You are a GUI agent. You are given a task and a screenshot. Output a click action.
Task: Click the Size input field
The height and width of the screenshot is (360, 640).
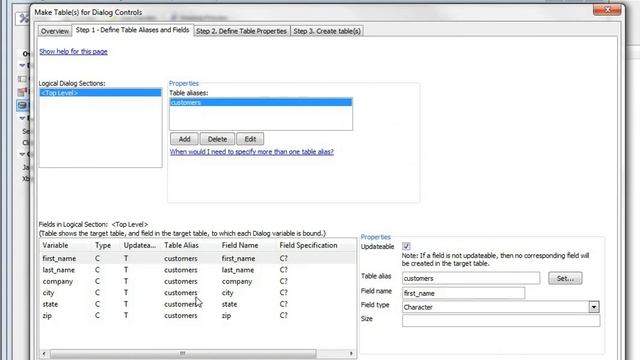click(x=501, y=320)
